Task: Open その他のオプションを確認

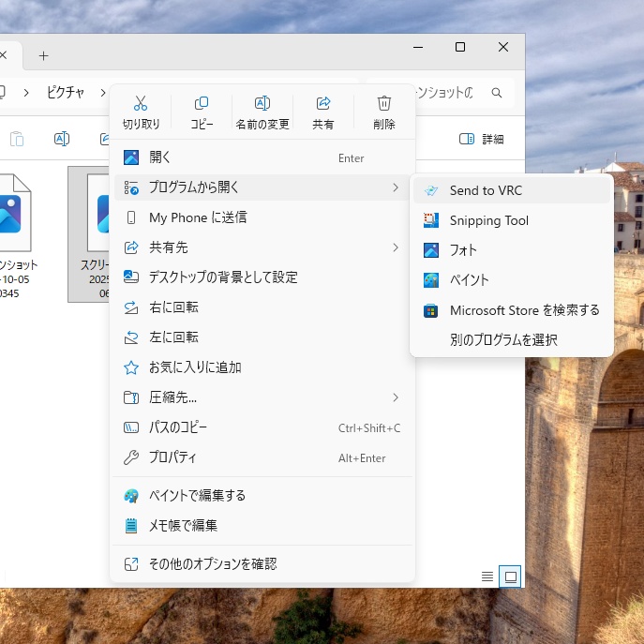Action: click(x=262, y=564)
